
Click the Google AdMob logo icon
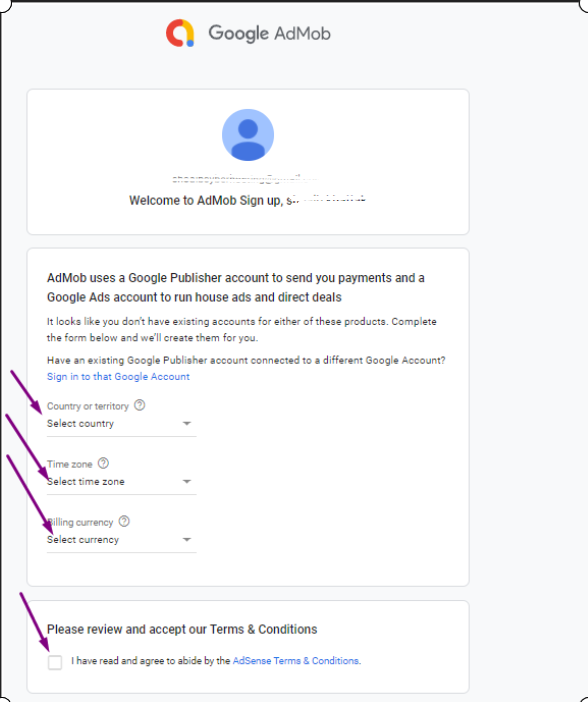(180, 33)
